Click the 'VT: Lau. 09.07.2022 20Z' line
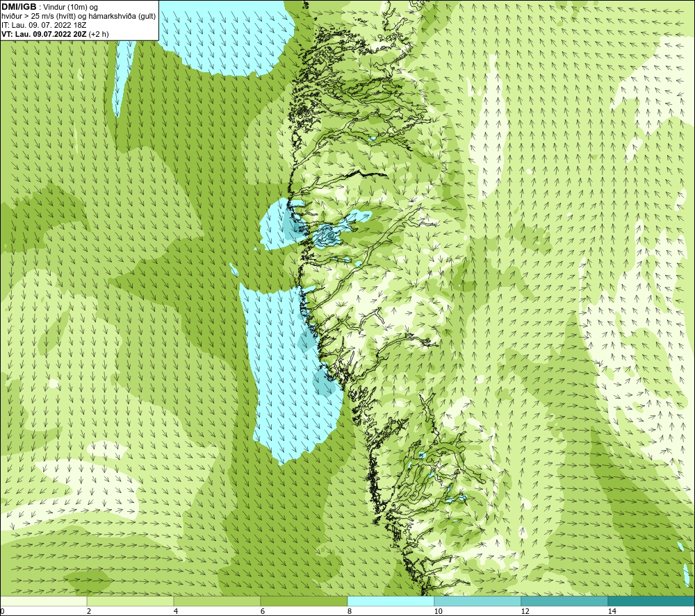This screenshot has width=695, height=616. coord(55,33)
